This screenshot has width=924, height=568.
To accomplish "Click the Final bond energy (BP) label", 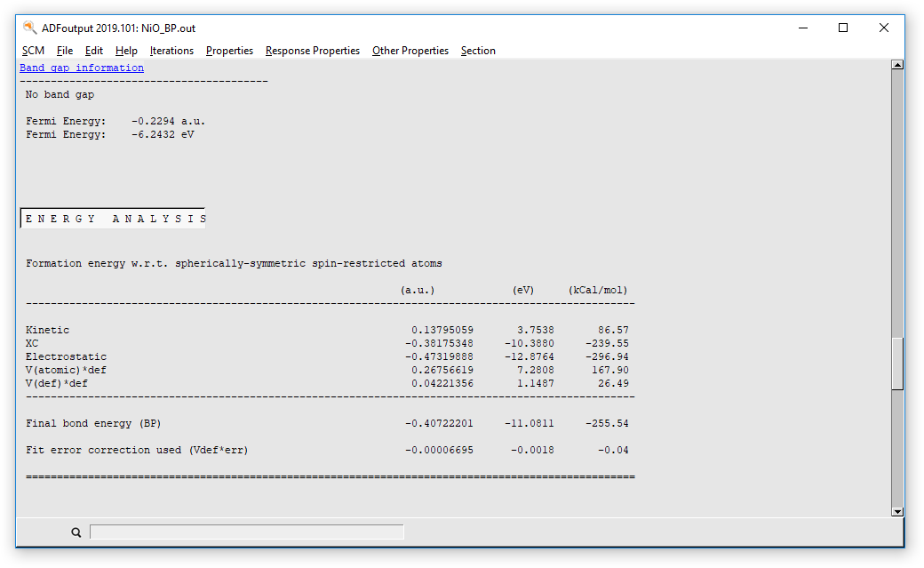I will [93, 423].
